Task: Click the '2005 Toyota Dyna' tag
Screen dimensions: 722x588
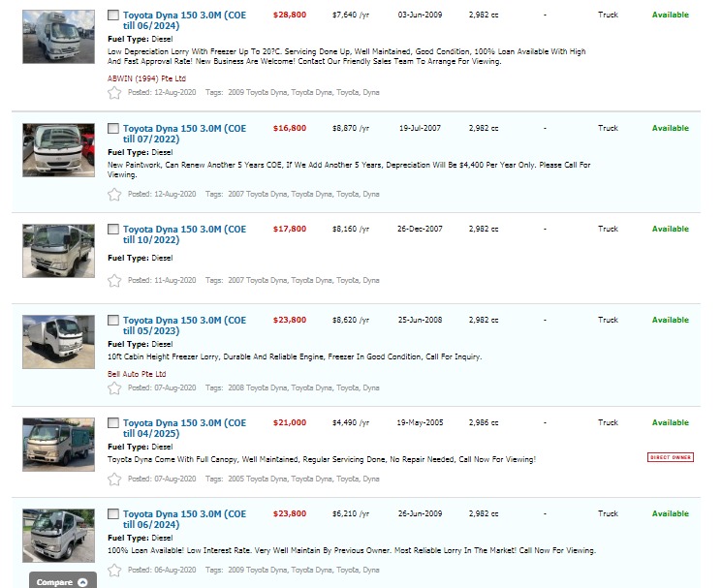Action: pyautogui.click(x=256, y=479)
